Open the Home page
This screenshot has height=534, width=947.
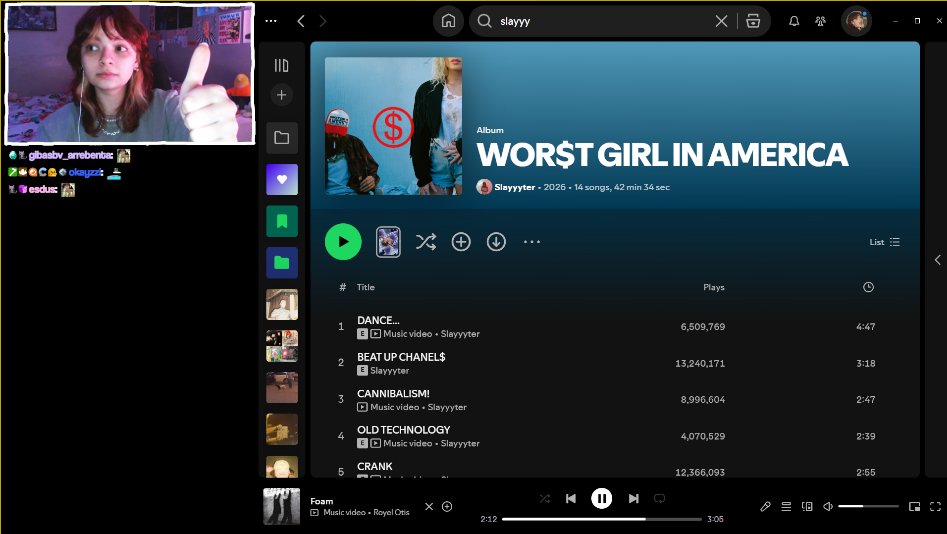click(x=448, y=21)
